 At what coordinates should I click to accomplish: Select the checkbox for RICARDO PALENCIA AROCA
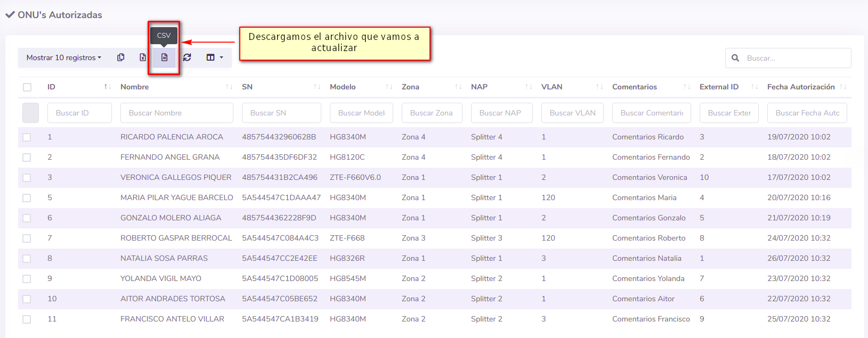point(27,137)
